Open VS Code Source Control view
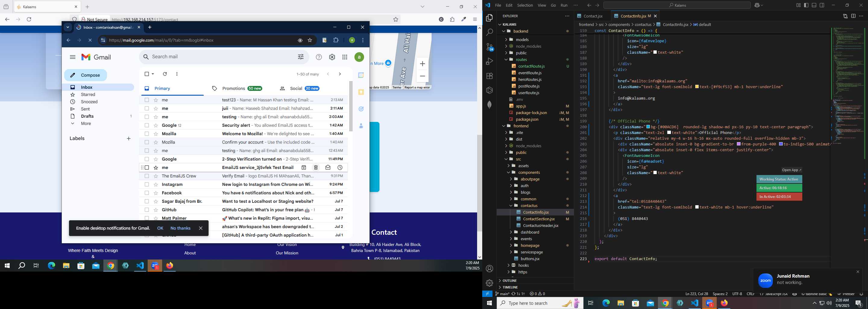This screenshot has width=868, height=309. [489, 47]
